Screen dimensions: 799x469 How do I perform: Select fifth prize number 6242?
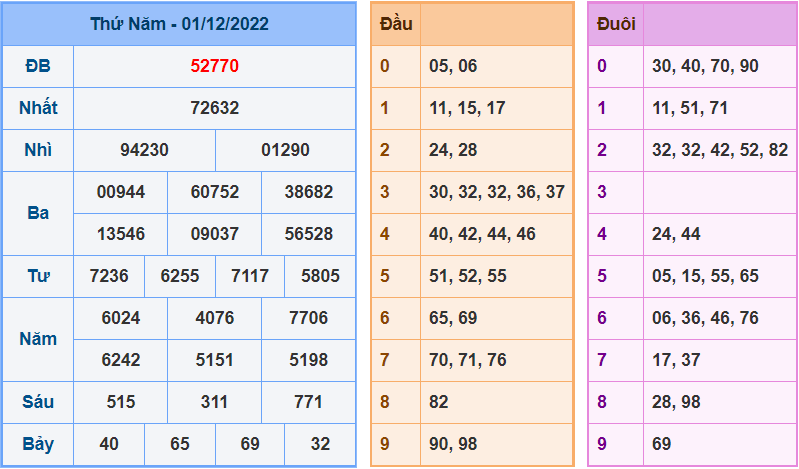tap(121, 360)
